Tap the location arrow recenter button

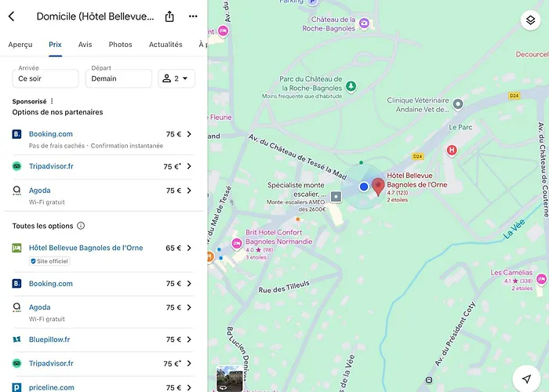click(x=526, y=379)
